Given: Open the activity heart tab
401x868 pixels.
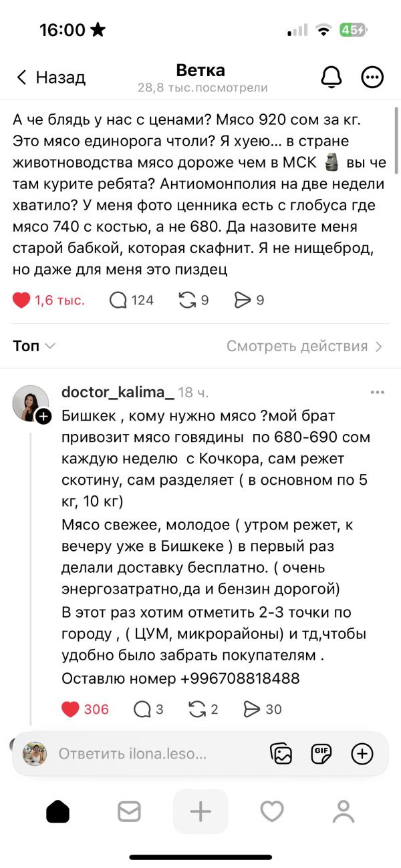Looking at the screenshot, I should pyautogui.click(x=272, y=811).
